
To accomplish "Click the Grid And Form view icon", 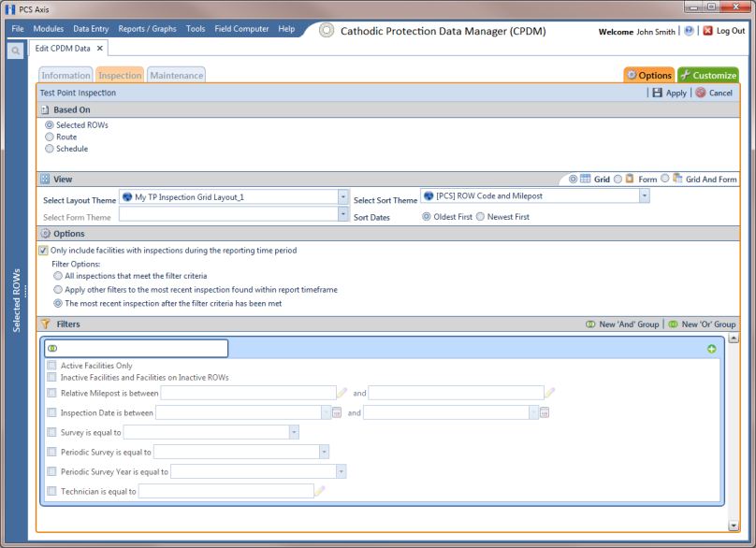I will point(677,179).
